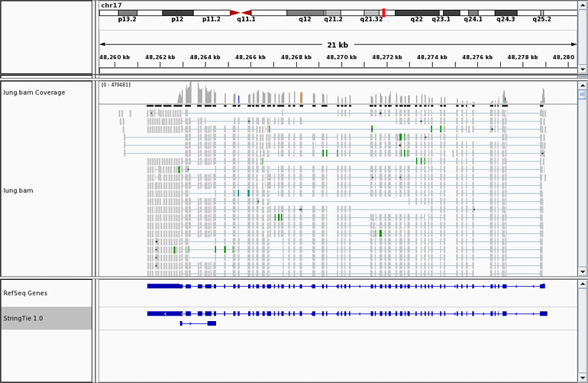The height and width of the screenshot is (383, 588).
Task: Click the large 3' UTR exon in RefSeq Genes track
Action: tap(165, 286)
